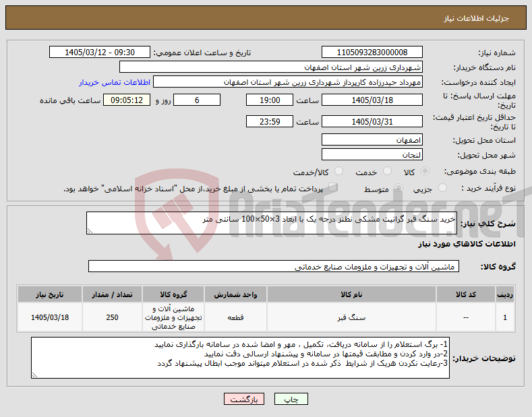Click the requester field مهرداد حیدرزاده
532x417 pixels.
click(288, 82)
